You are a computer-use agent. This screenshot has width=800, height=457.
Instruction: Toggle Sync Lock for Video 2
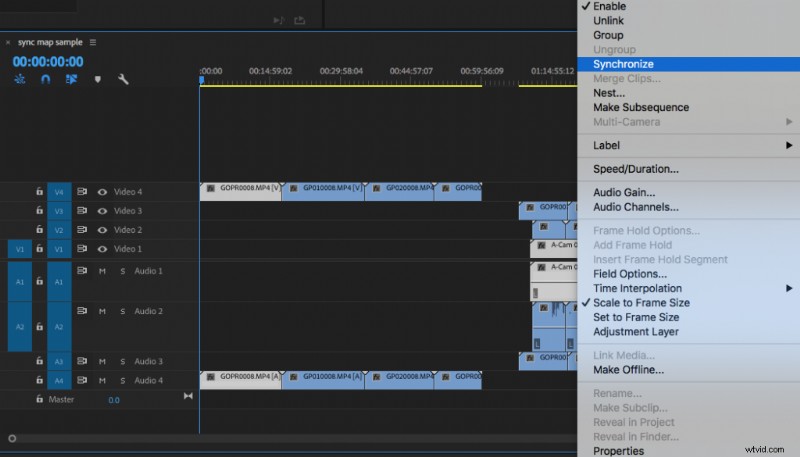tap(82, 230)
